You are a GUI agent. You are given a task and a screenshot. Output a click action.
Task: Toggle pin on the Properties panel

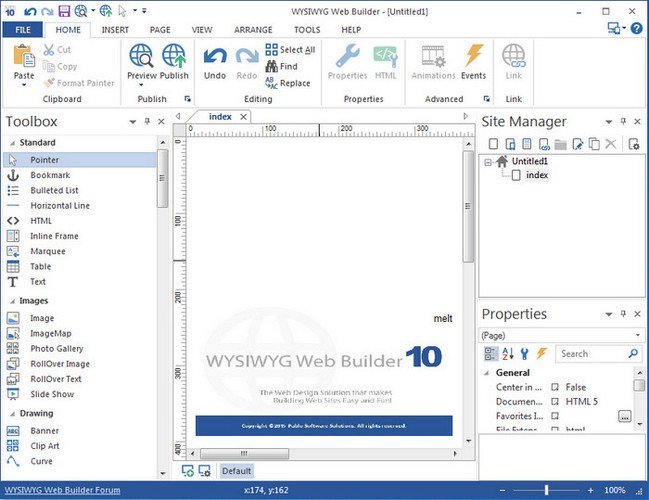tap(623, 313)
